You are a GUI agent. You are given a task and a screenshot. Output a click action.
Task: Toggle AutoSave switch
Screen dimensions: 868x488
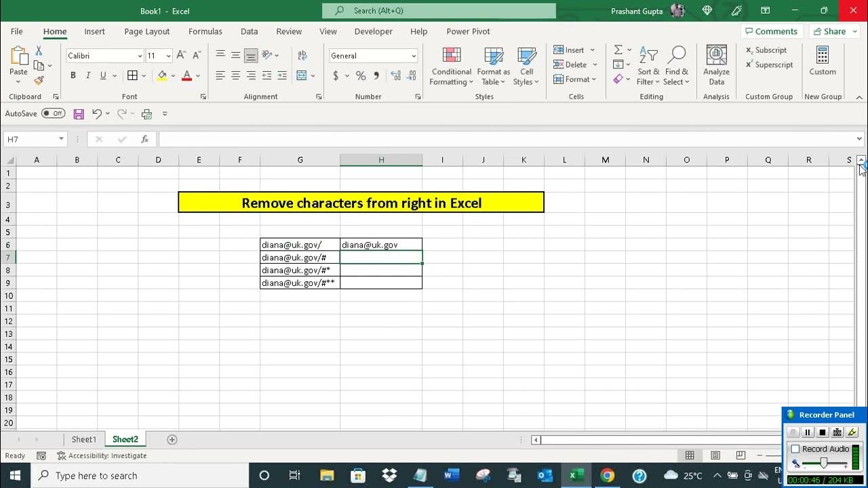tap(54, 114)
